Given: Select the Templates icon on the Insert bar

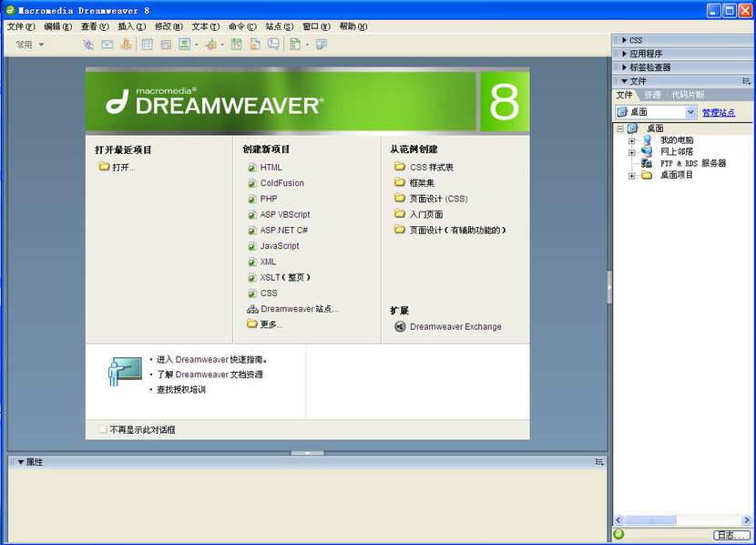Looking at the screenshot, I should 296,44.
